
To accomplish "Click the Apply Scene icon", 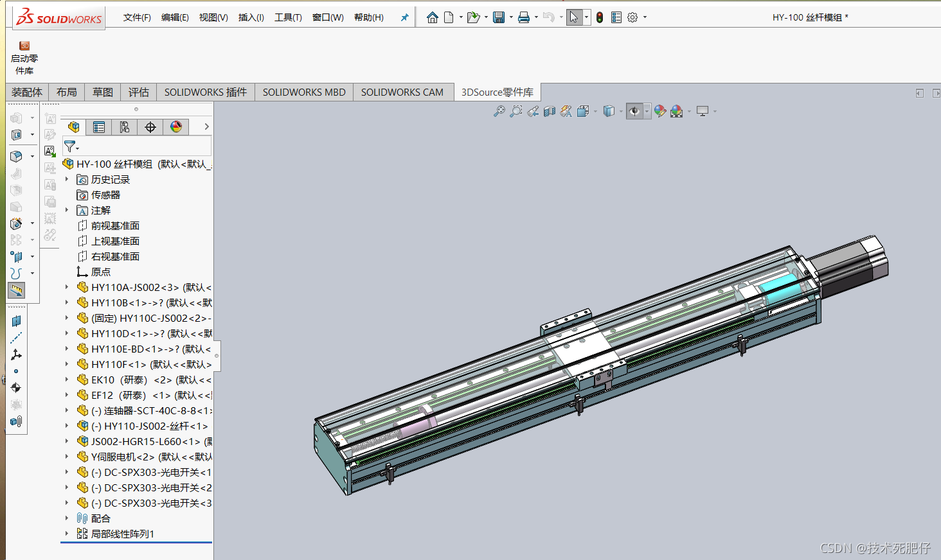I will 677,111.
